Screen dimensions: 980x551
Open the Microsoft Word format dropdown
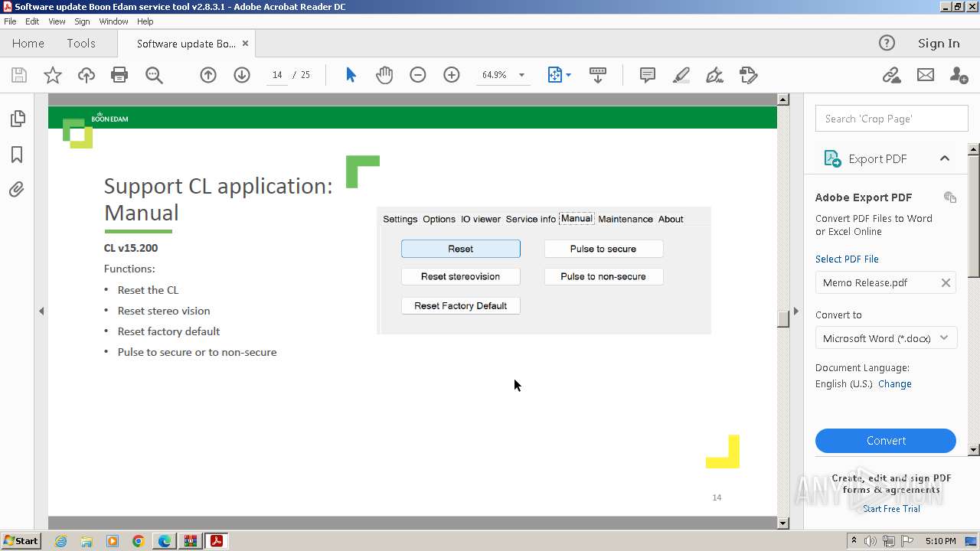pyautogui.click(x=886, y=338)
